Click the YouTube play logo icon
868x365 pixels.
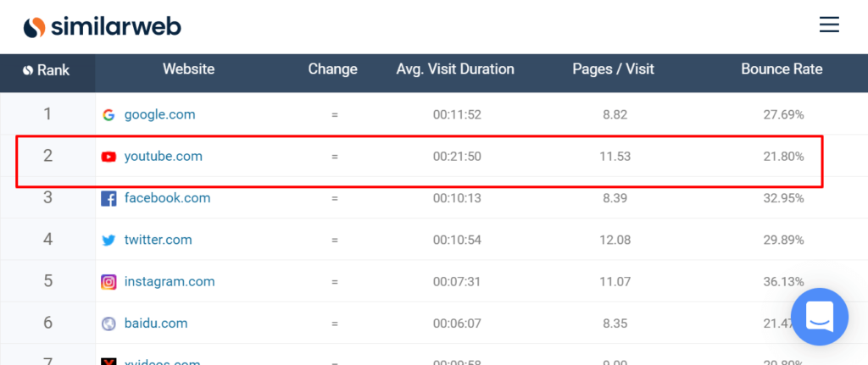click(108, 157)
